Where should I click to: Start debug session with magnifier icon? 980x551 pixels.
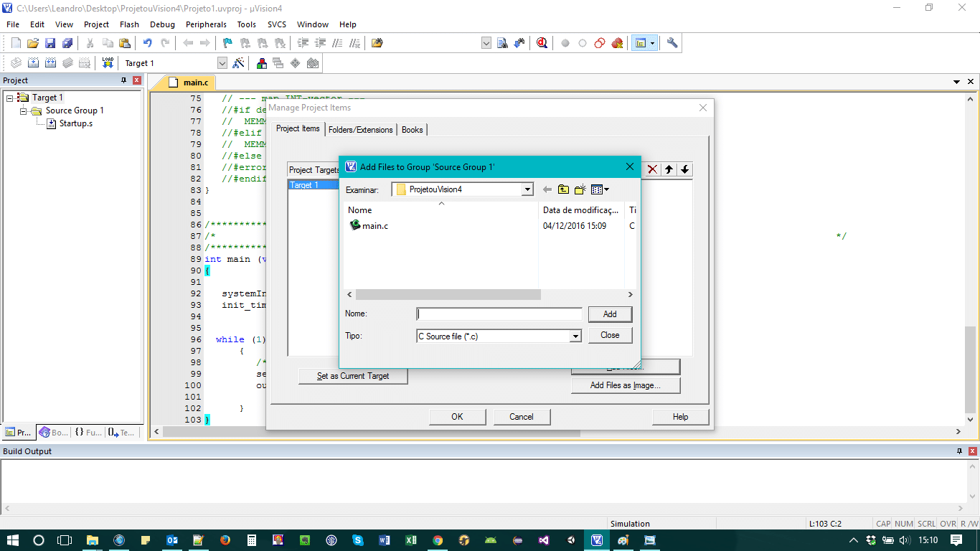(x=542, y=43)
